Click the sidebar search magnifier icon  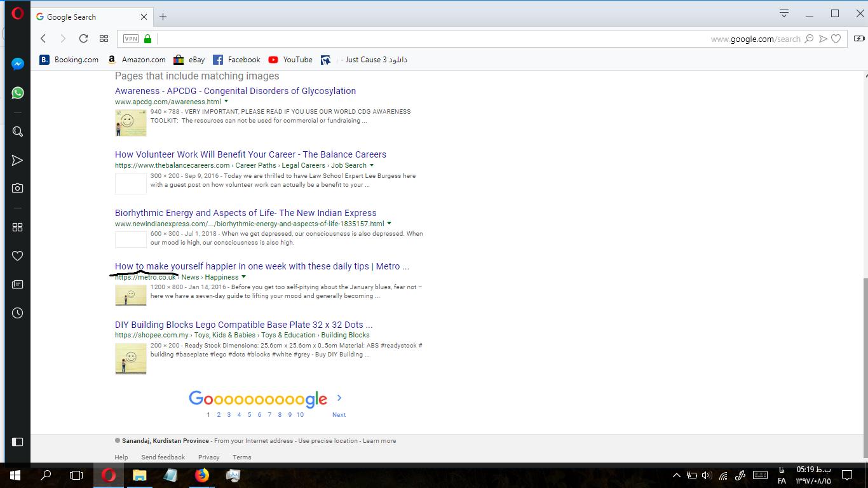pos(18,132)
